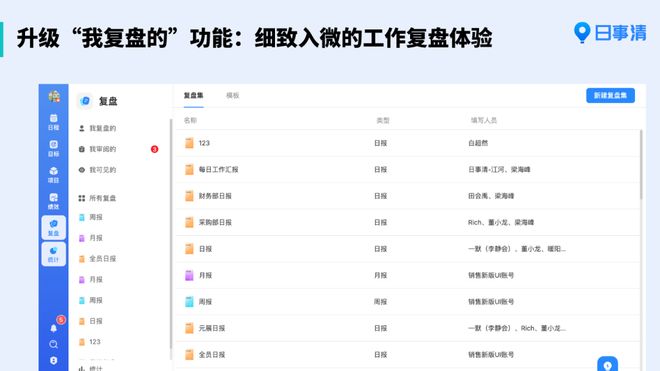Click the orange icon beside 采购部日报
The image size is (660, 371).
189,222
